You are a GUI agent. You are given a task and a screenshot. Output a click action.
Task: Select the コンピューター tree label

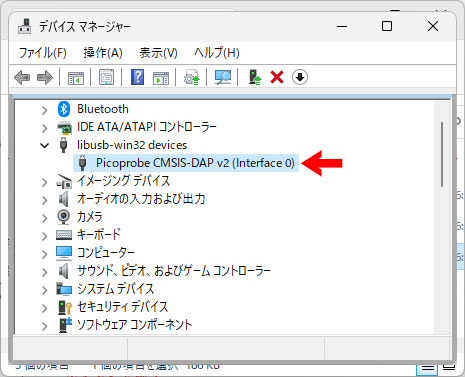click(x=106, y=253)
